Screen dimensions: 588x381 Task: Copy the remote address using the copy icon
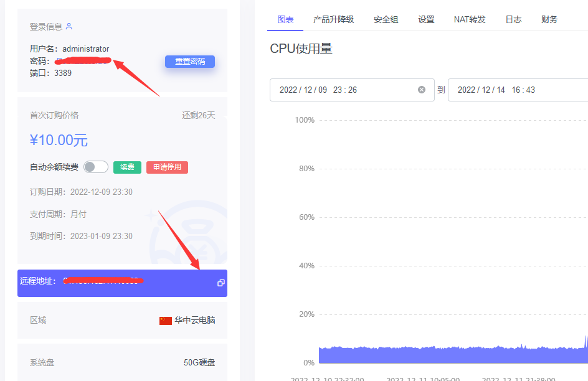[220, 283]
